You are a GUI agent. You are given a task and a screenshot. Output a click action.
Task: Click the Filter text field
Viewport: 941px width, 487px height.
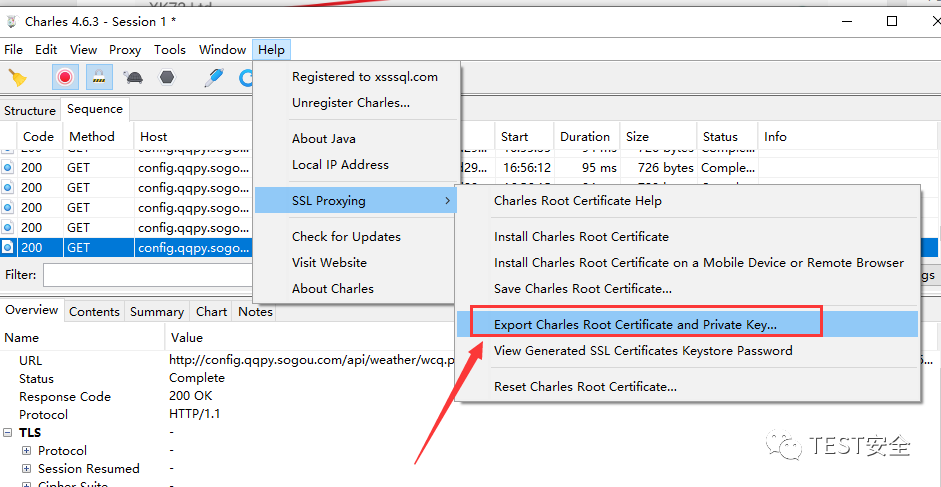coord(148,276)
